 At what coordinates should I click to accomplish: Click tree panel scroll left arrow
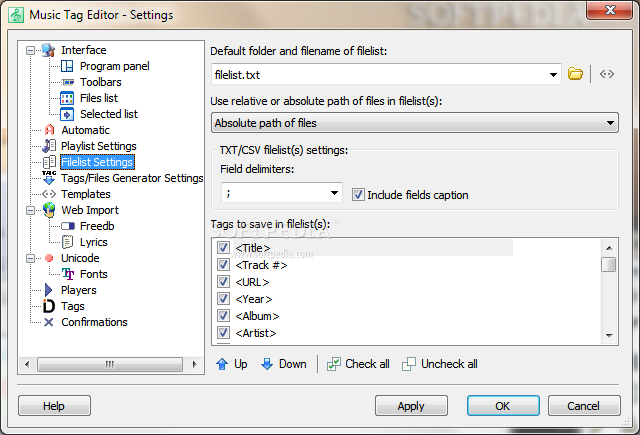pos(27,364)
